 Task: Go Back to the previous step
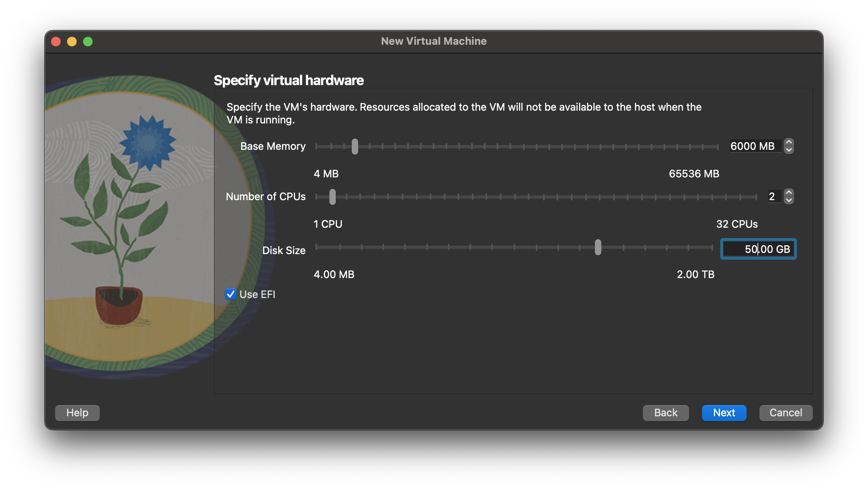pos(666,413)
